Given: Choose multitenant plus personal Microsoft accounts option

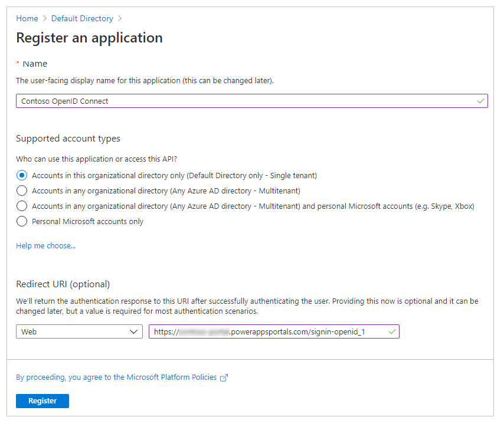Looking at the screenshot, I should coord(22,206).
